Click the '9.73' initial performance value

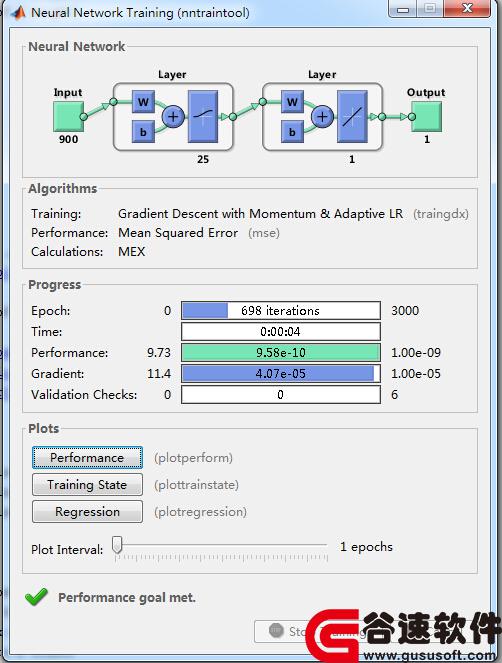[x=159, y=353]
